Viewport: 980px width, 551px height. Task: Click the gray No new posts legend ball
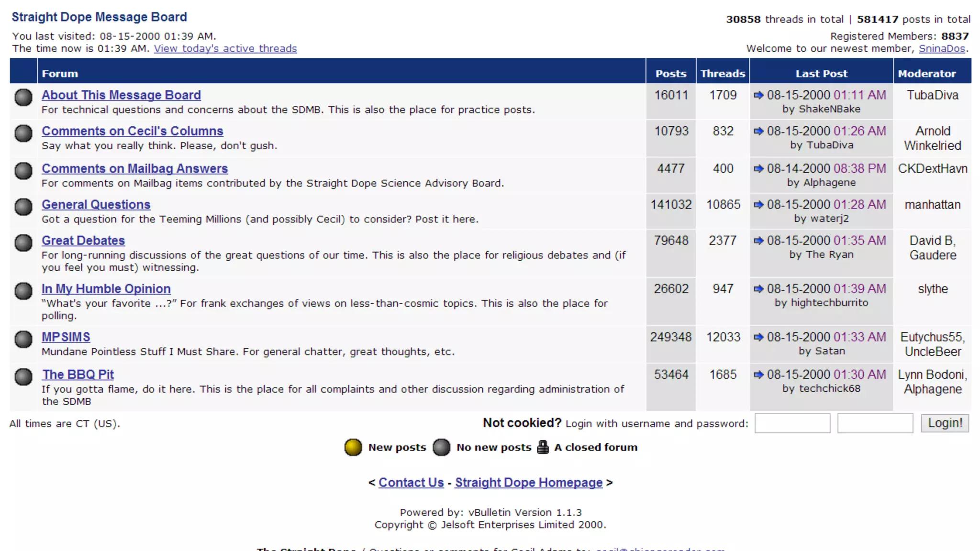point(441,447)
